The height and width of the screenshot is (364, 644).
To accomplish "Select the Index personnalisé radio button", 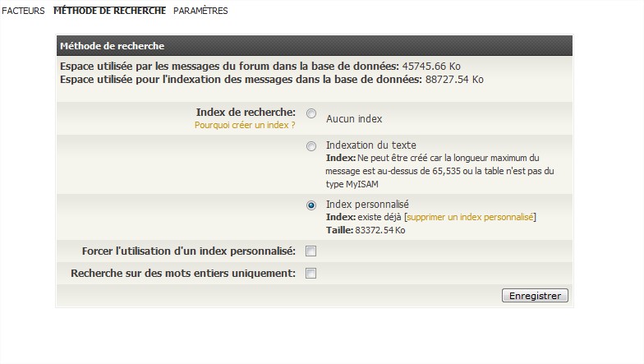I will click(x=311, y=205).
